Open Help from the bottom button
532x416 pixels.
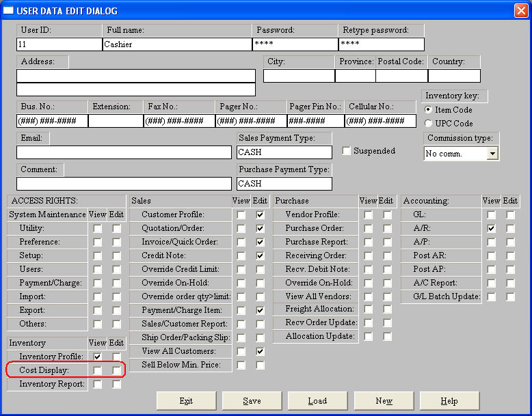tap(449, 401)
